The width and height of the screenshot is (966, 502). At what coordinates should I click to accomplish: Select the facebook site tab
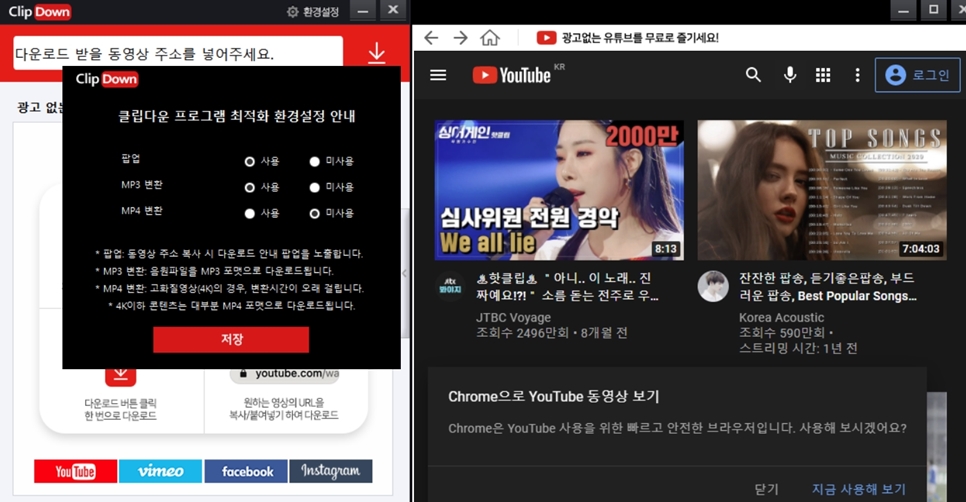coord(246,471)
